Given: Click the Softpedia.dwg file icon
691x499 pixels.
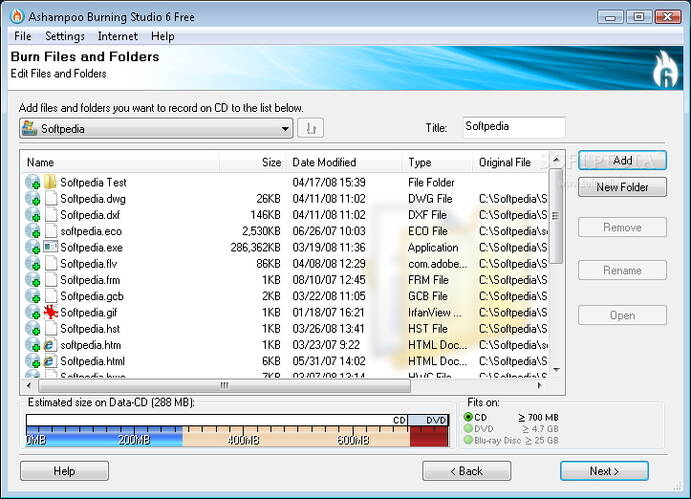Looking at the screenshot, I should (50, 199).
